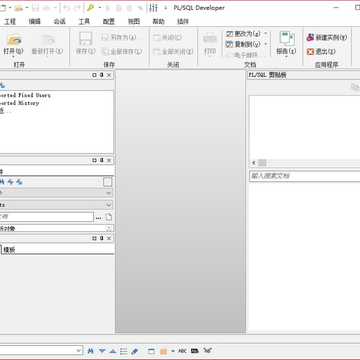
Task: Click the 输入搜索文档 search field
Action: pyautogui.click(x=305, y=176)
